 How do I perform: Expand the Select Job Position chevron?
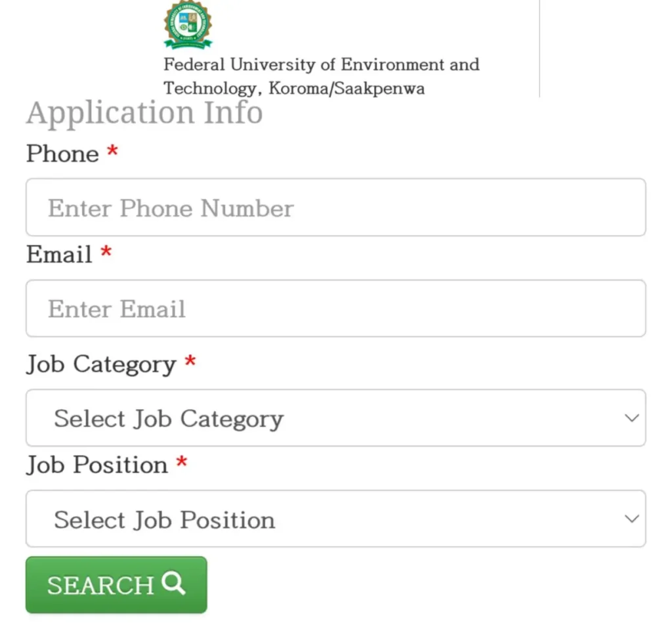[631, 519]
